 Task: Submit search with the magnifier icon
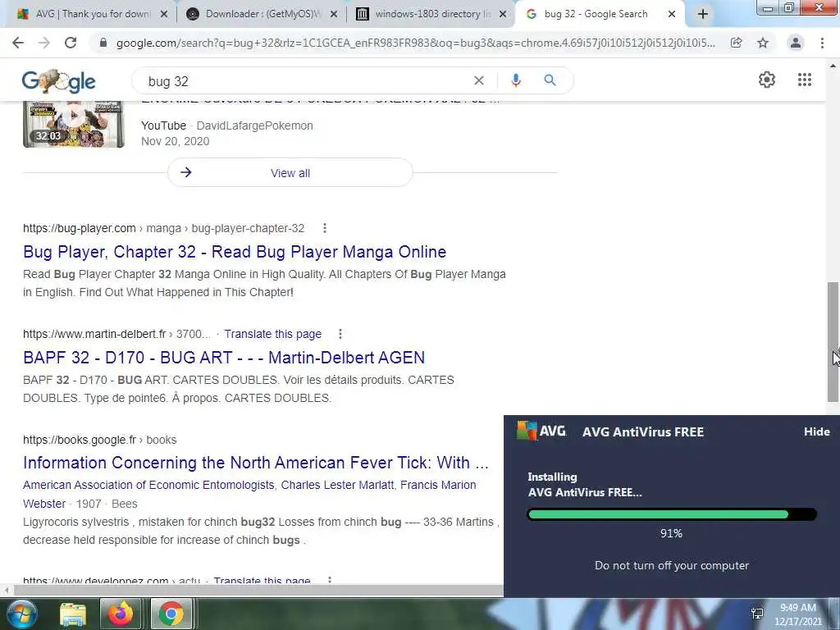(x=550, y=80)
